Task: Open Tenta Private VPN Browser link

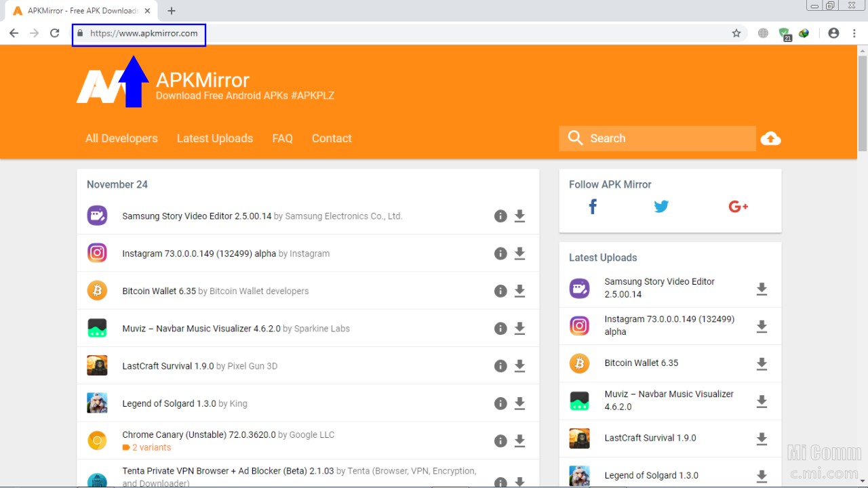Action: (228, 470)
